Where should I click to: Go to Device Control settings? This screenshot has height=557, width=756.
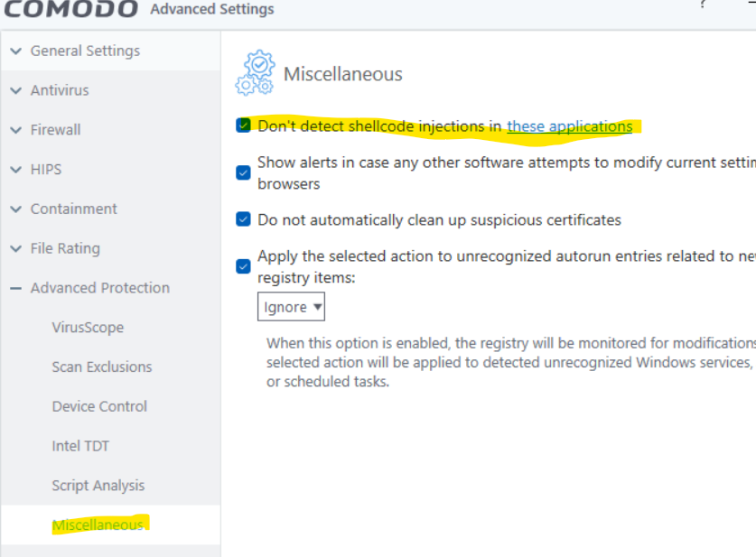tap(99, 406)
